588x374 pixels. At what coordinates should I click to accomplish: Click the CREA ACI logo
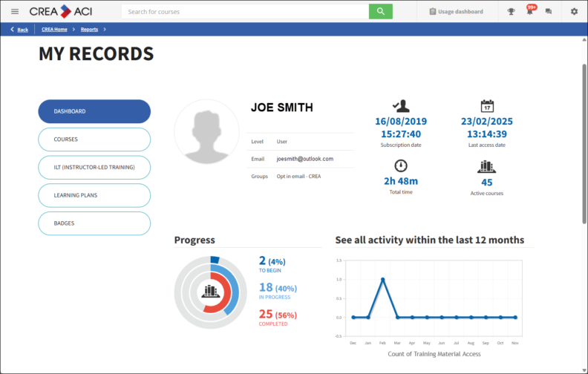pyautogui.click(x=61, y=12)
